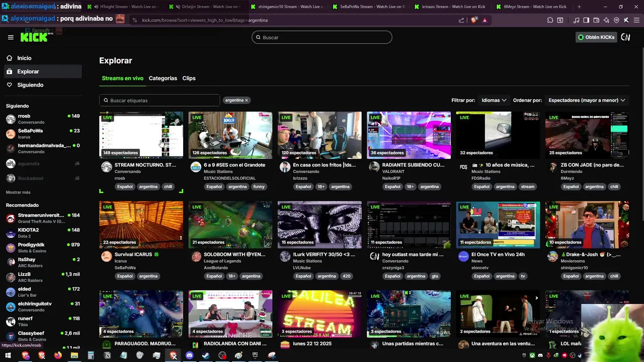Expand the Idiomas filter dropdown
The height and width of the screenshot is (362, 644).
tap(494, 100)
